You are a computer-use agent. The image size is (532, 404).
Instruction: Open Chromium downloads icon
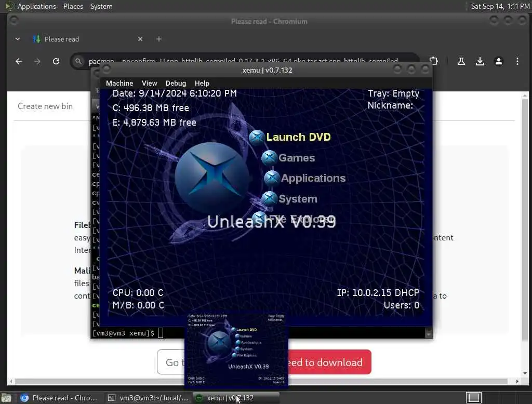coord(480,61)
